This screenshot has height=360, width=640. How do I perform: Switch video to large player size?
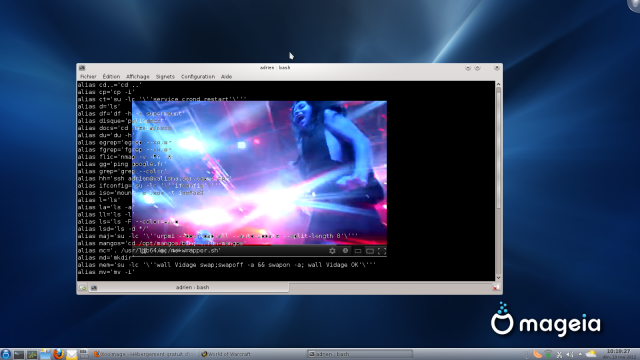pos(370,251)
